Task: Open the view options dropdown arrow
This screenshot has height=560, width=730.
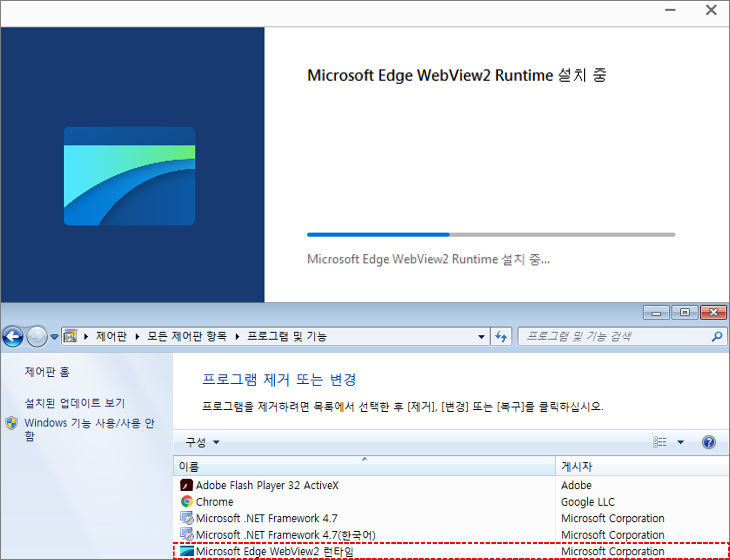Action: pos(680,442)
